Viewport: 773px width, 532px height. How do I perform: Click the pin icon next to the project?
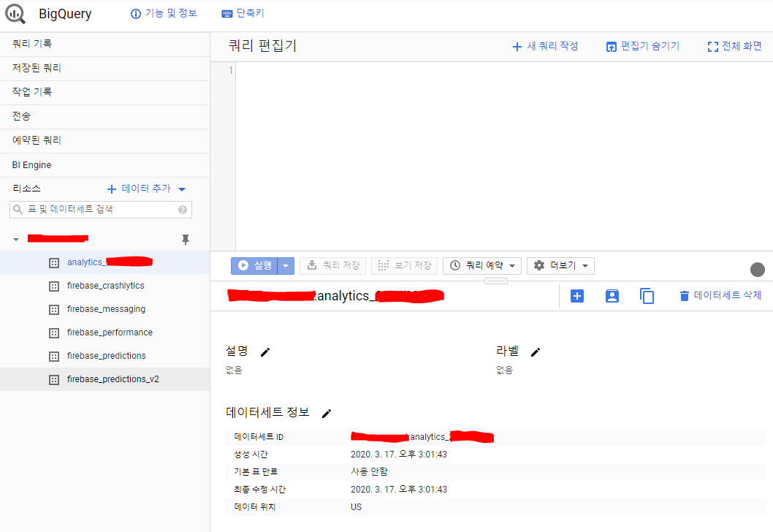pos(186,240)
